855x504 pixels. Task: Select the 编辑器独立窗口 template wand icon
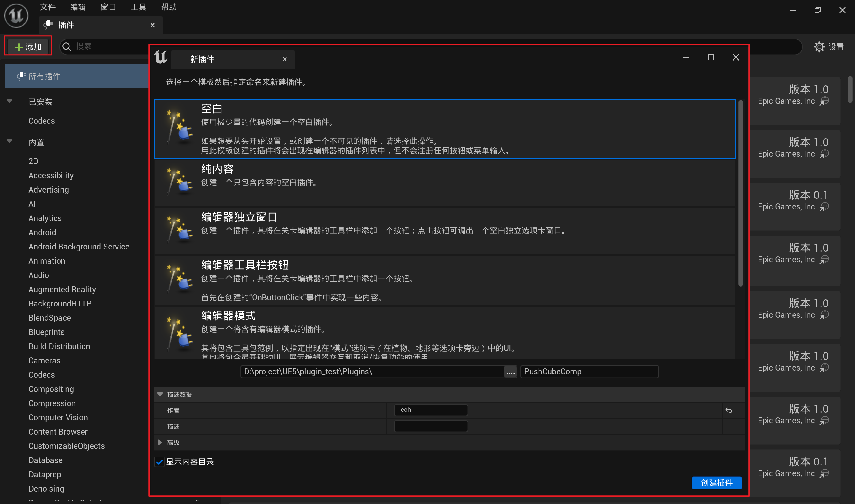pyautogui.click(x=179, y=230)
